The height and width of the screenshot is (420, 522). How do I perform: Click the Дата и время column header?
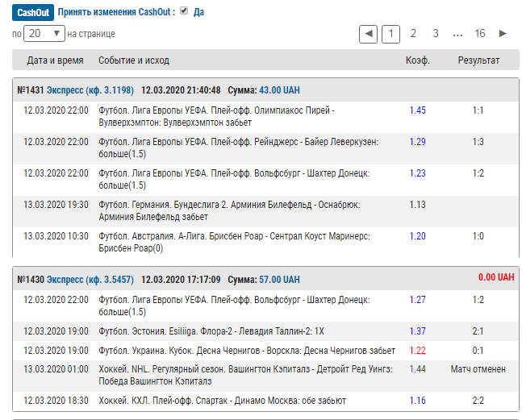click(x=55, y=60)
